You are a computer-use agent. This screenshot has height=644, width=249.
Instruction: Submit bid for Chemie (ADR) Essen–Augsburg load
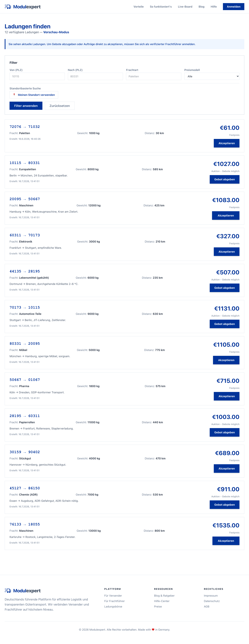[x=224, y=504]
